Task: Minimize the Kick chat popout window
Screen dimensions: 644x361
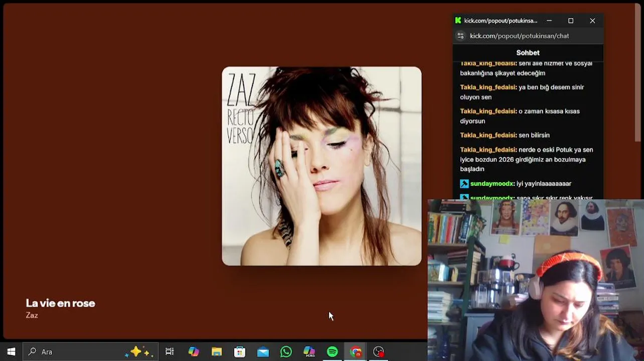Action: tap(549, 21)
